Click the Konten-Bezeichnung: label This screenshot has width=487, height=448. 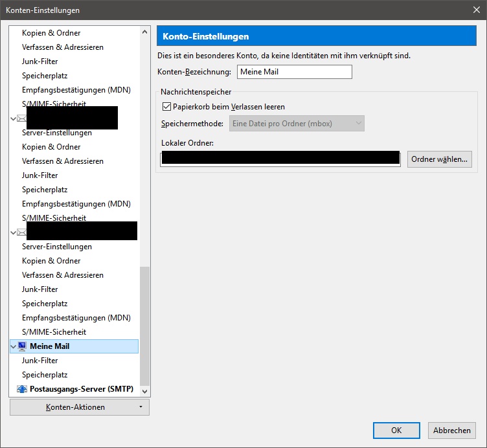click(x=194, y=72)
